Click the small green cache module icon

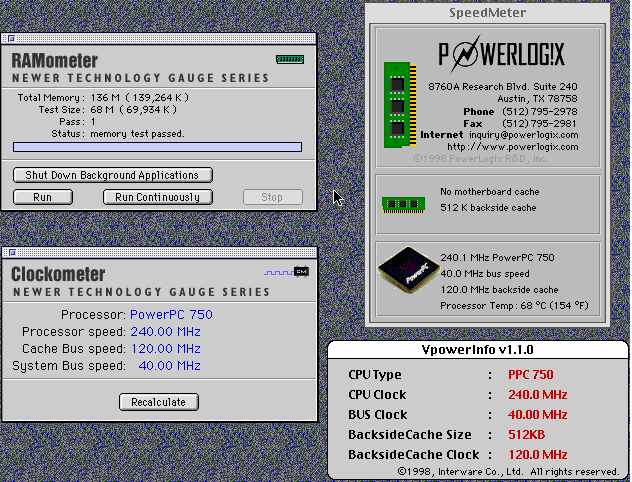[x=403, y=203]
